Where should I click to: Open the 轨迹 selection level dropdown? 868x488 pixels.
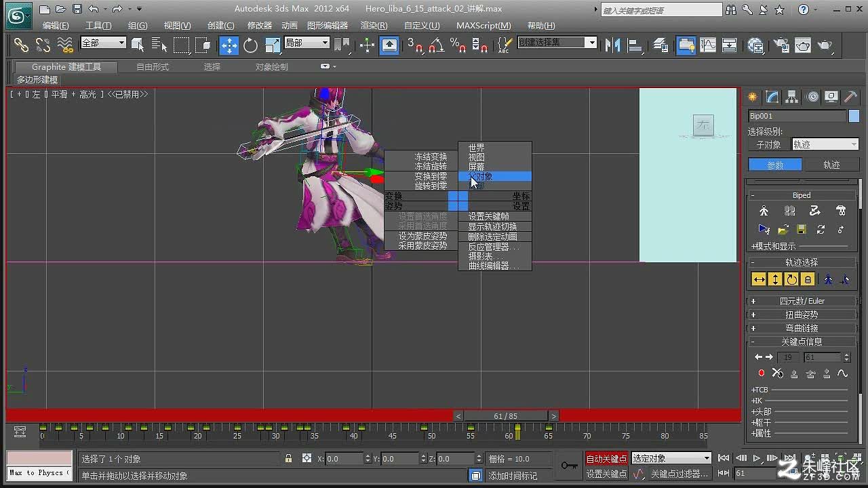coord(825,144)
